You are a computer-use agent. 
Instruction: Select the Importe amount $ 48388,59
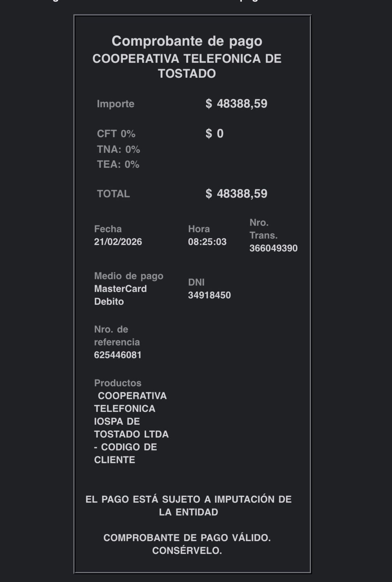click(236, 104)
